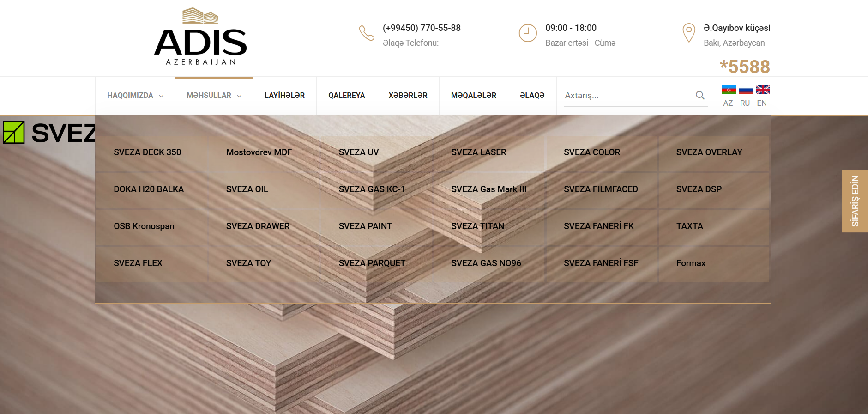This screenshot has height=414, width=868.
Task: Choose OSB Kronospan from the products
Action: coord(144,226)
